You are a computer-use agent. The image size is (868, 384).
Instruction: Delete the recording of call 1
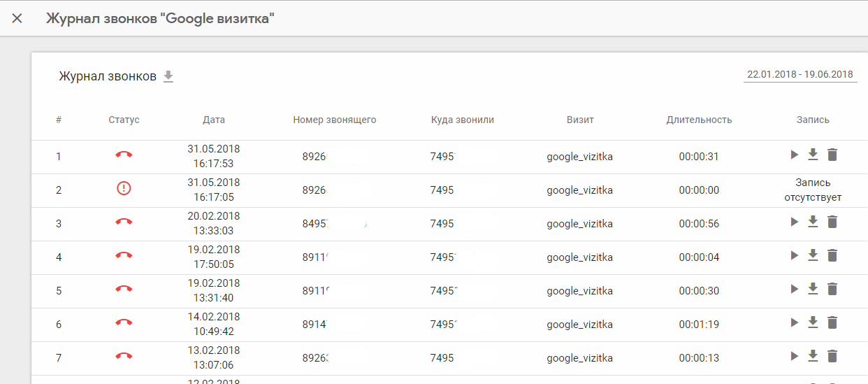point(832,155)
